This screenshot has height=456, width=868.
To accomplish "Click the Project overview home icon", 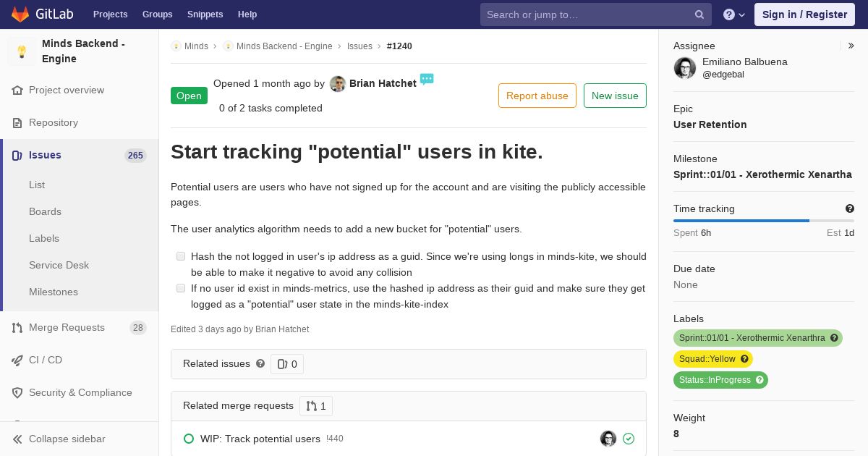I will coord(17,90).
